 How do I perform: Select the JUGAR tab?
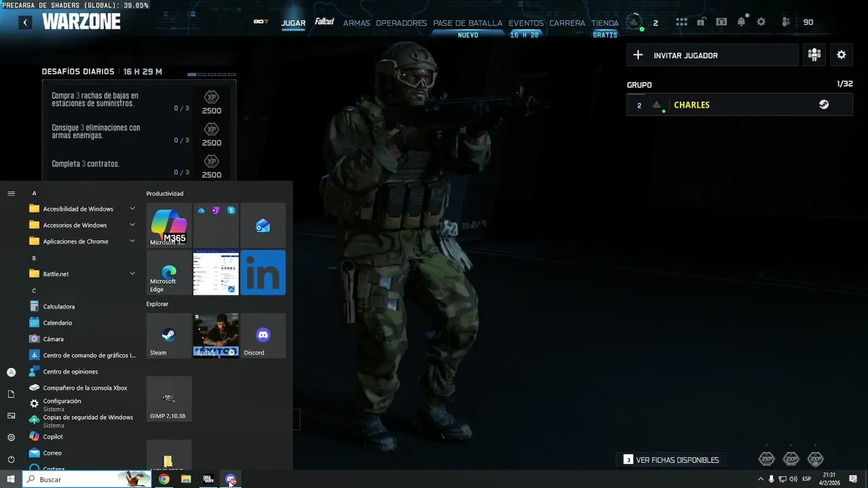[x=293, y=23]
